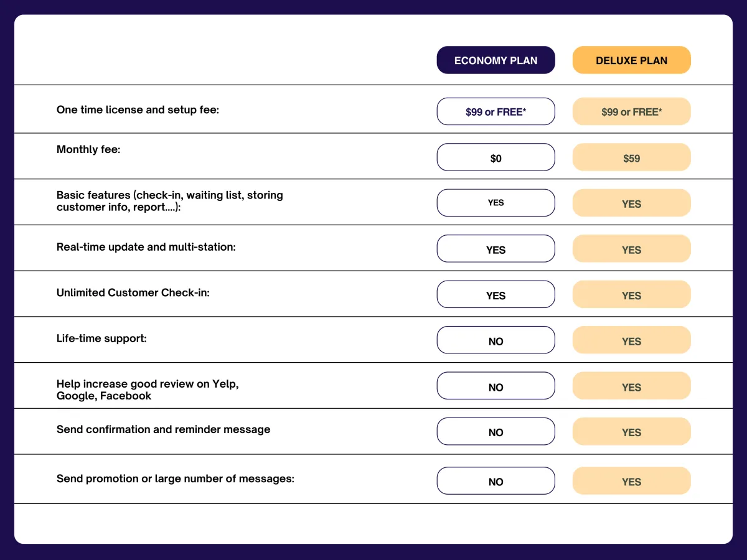Viewport: 747px width, 560px height.
Task: Click 'Send confirmation and reminder message' text
Action: [x=163, y=429]
